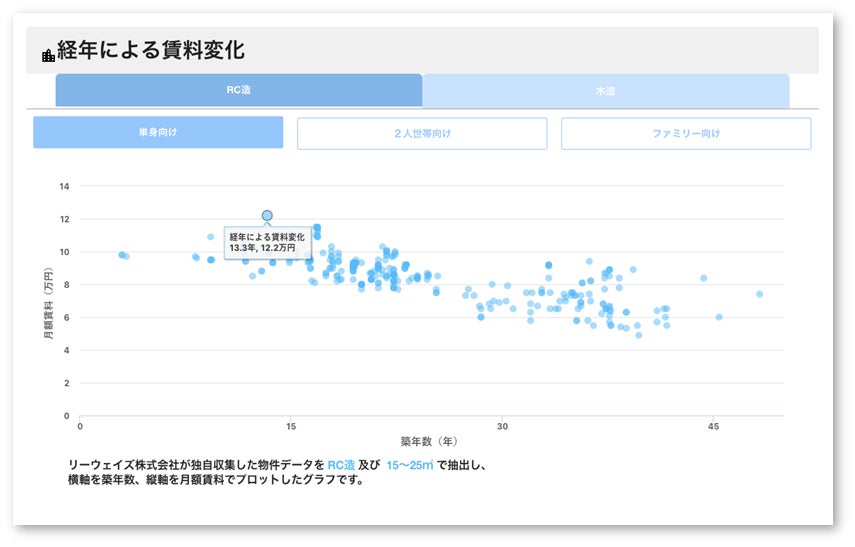
Task: Select the 2人世帯向け filter
Action: pos(422,133)
